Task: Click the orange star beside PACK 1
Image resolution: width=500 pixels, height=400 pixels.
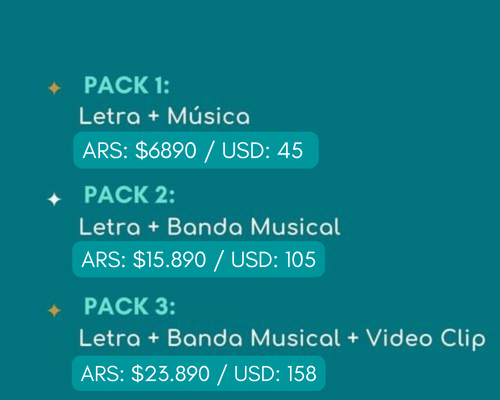Action: point(54,88)
